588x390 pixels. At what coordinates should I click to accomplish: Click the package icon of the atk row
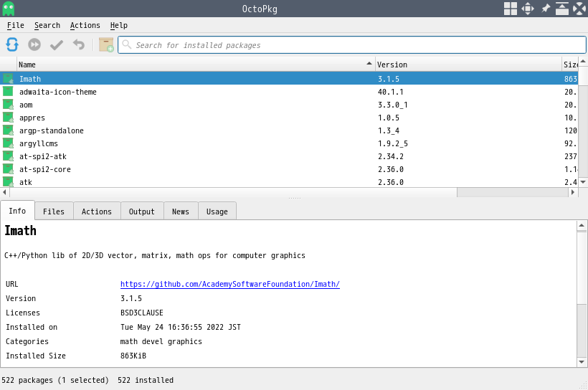pyautogui.click(x=9, y=182)
